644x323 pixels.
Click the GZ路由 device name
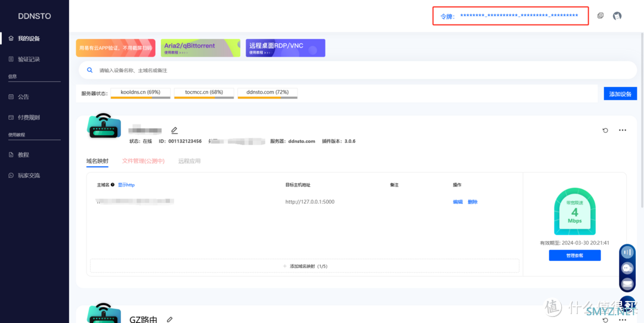click(143, 319)
